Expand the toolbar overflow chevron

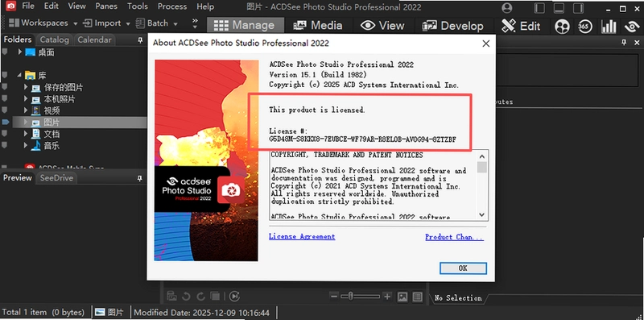[195, 23]
